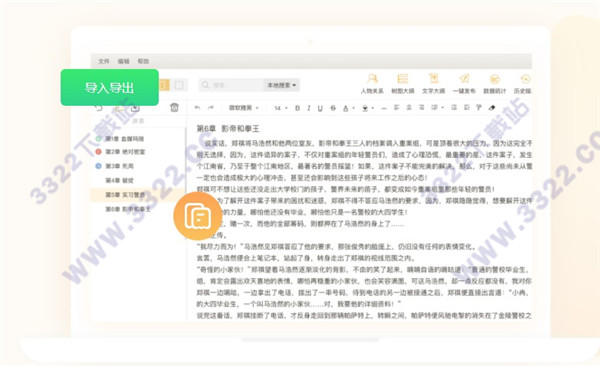Select highlighted chapter 第5章 实习警察
600x366 pixels.
tap(138, 195)
